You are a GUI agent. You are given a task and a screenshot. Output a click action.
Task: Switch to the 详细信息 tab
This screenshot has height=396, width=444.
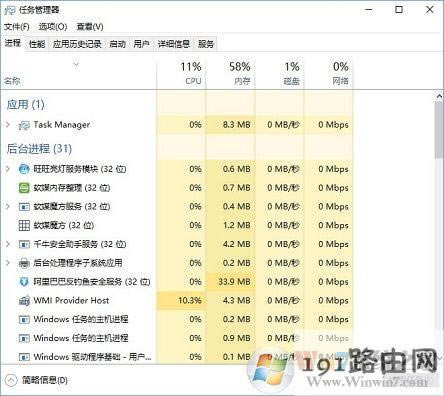[x=173, y=44]
